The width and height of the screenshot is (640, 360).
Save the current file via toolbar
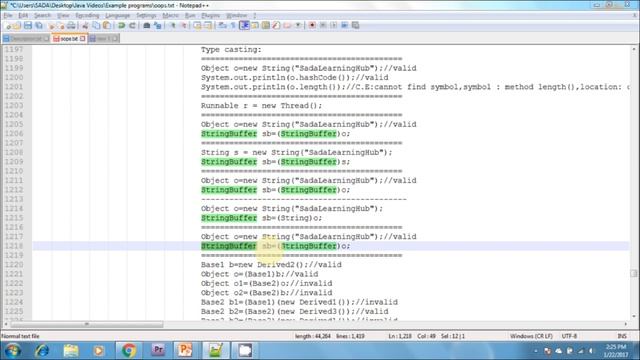pyautogui.click(x=28, y=25)
